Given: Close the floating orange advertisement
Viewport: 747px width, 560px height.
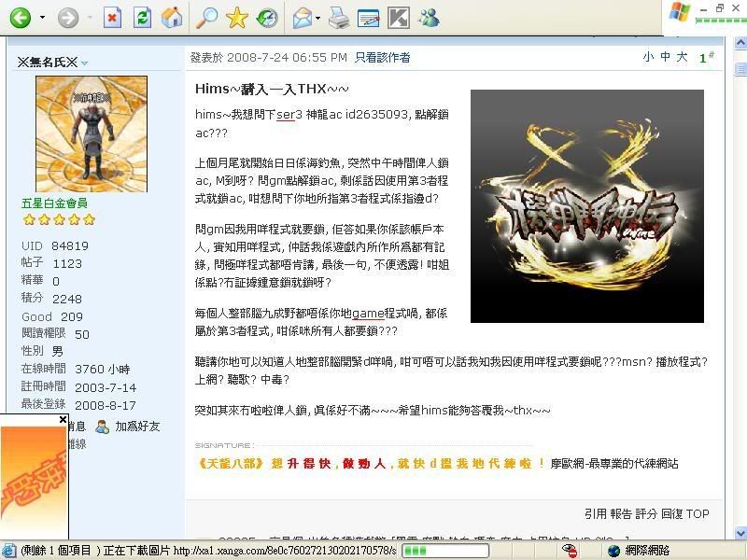Looking at the screenshot, I should pos(63,420).
